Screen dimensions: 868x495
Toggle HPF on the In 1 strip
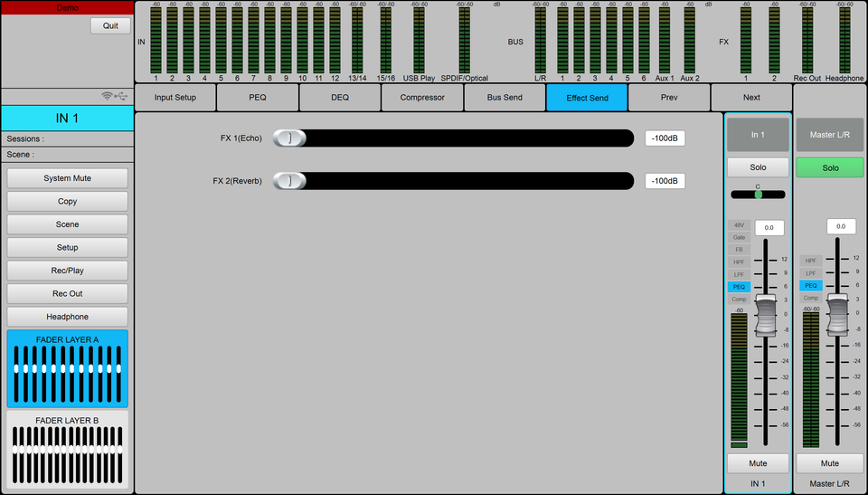(x=739, y=262)
